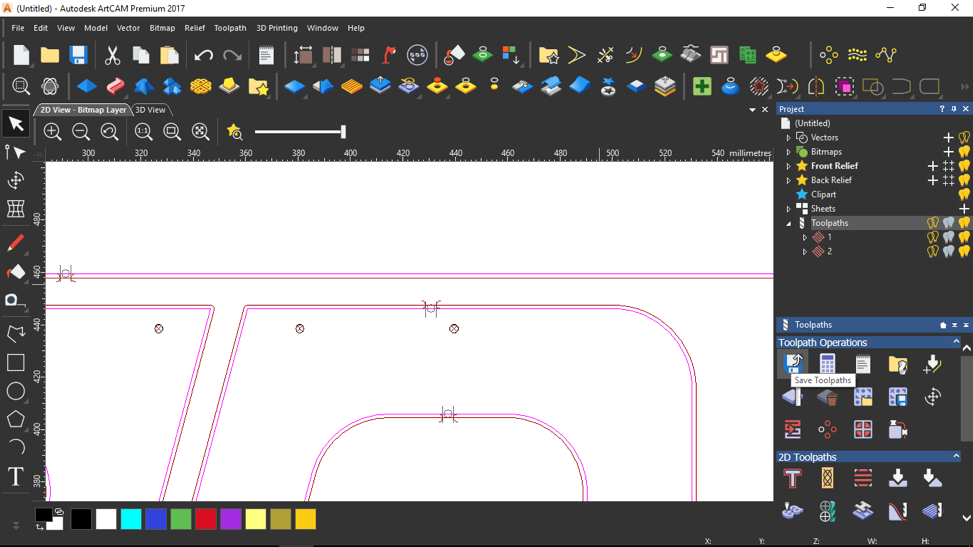973x547 pixels.
Task: Select the Create Rectangle tool
Action: [16, 362]
